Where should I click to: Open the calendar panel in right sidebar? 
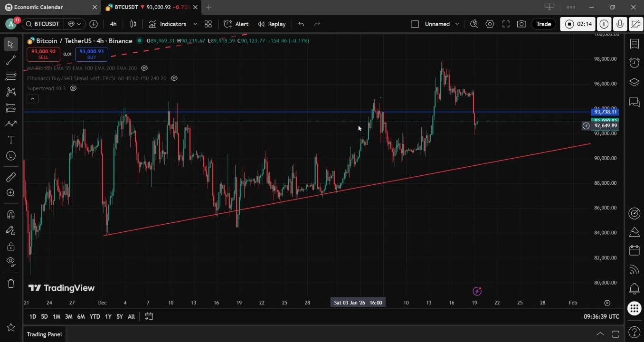pyautogui.click(x=634, y=250)
